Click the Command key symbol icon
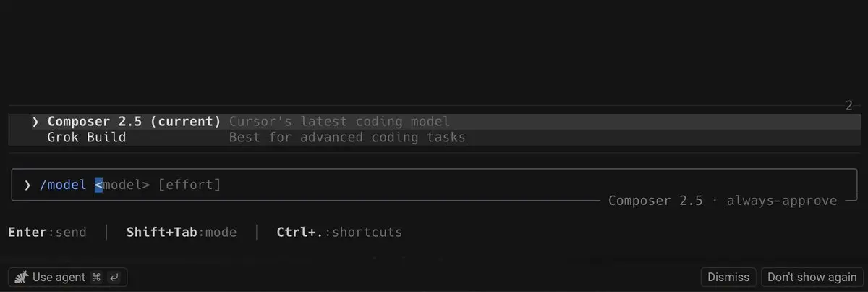 click(96, 278)
